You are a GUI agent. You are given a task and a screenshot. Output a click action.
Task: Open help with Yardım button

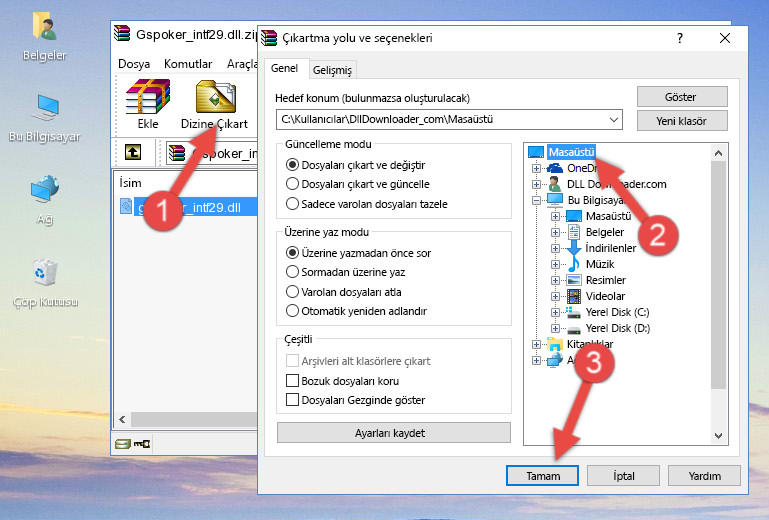click(x=704, y=476)
